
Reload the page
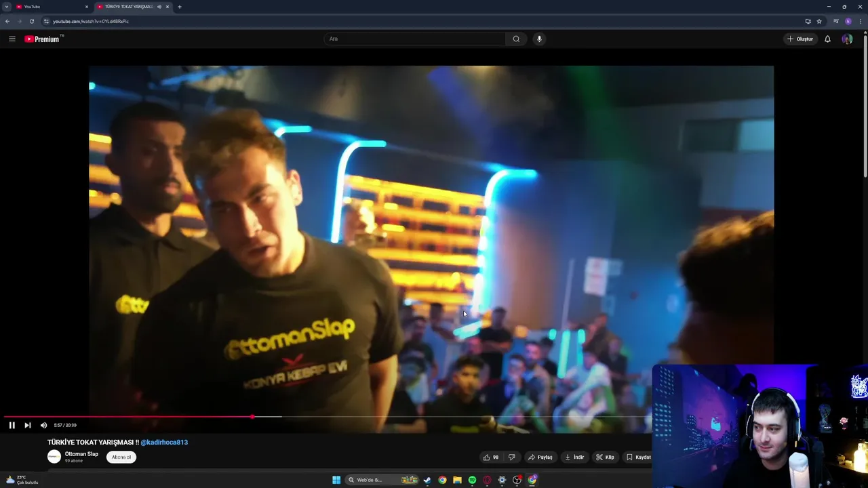[x=31, y=21]
